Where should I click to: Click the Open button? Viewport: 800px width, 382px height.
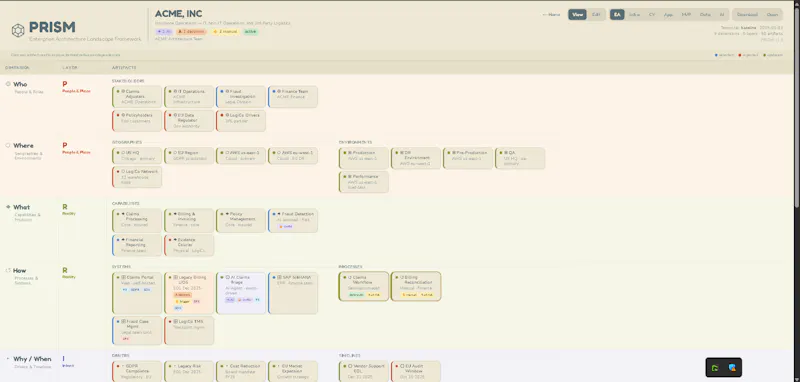pos(772,15)
